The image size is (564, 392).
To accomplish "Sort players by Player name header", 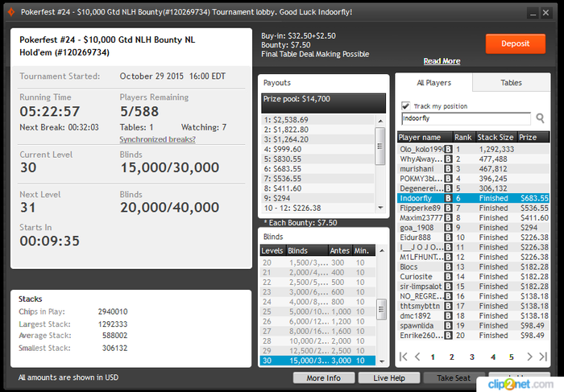I will (425, 138).
